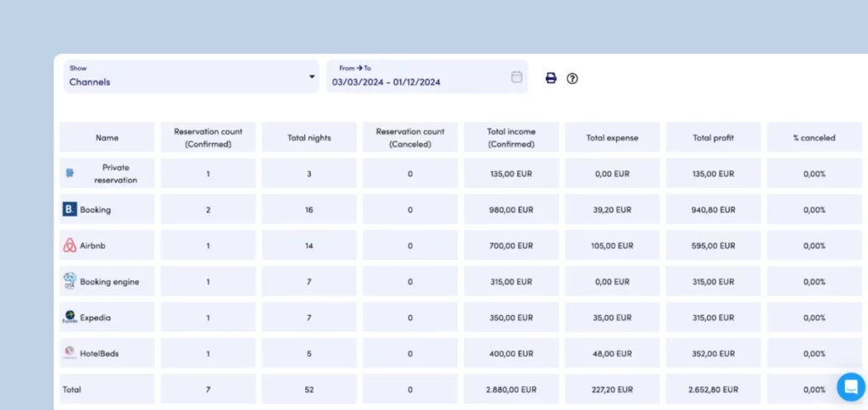Click the Booking engine logo icon
The image size is (868, 410).
(x=70, y=281)
